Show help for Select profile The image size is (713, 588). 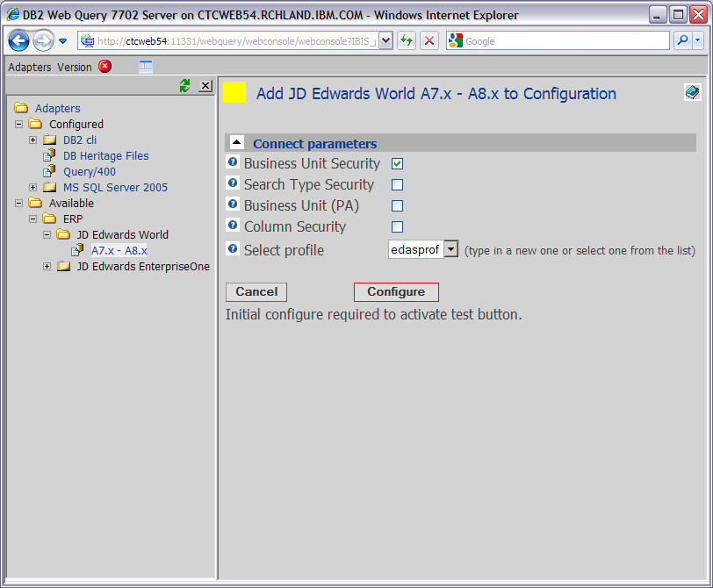(233, 248)
